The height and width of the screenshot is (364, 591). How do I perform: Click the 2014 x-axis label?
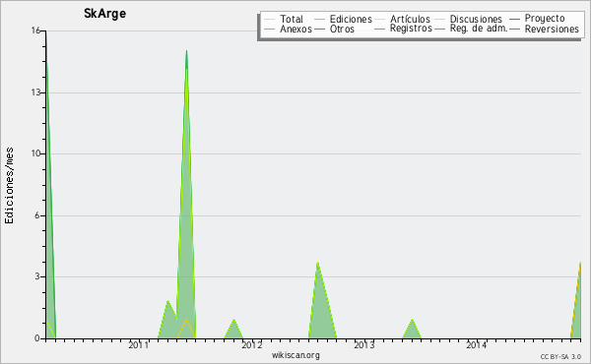tap(477, 344)
